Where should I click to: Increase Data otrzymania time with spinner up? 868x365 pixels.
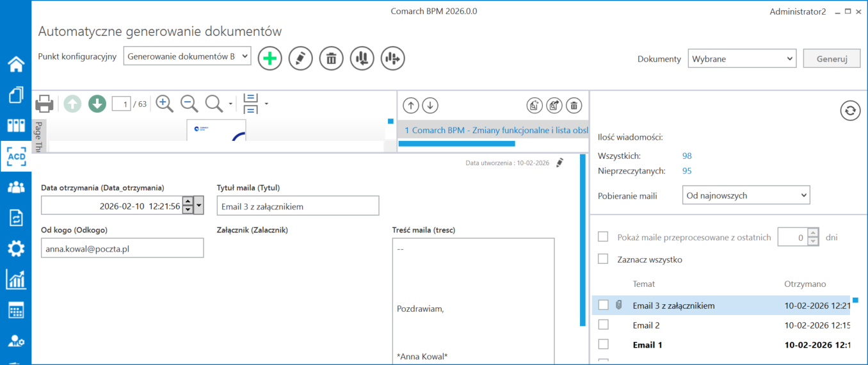pos(188,202)
